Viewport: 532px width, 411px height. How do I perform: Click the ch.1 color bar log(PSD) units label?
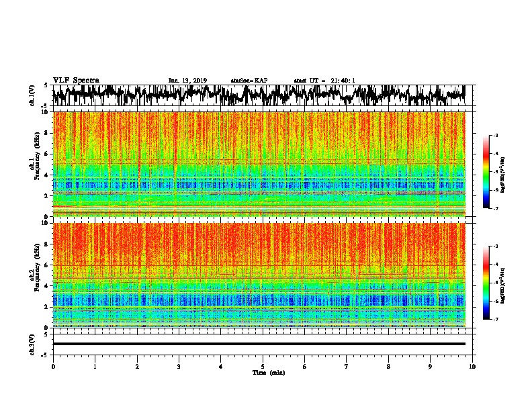pyautogui.click(x=502, y=175)
